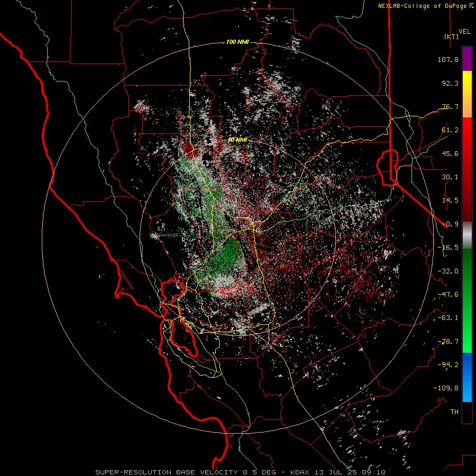Viewport: 476px width, 476px height.
Task: Click the -78.7 velocity legend value
Action: tap(448, 342)
